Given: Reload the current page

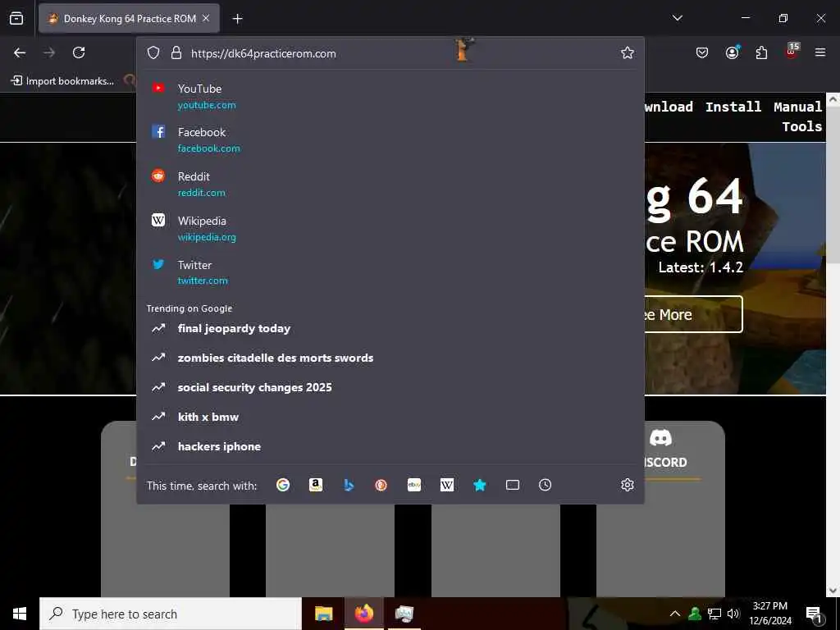Looking at the screenshot, I should (x=79, y=52).
